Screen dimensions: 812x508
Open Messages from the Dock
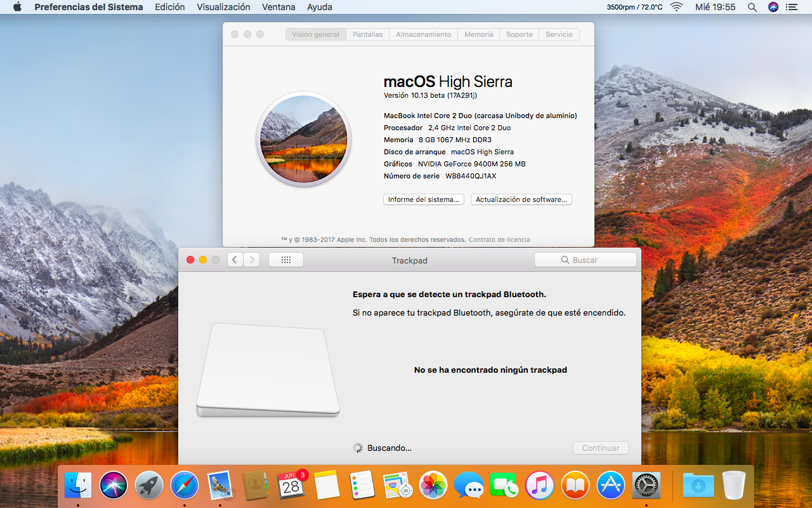(x=469, y=486)
